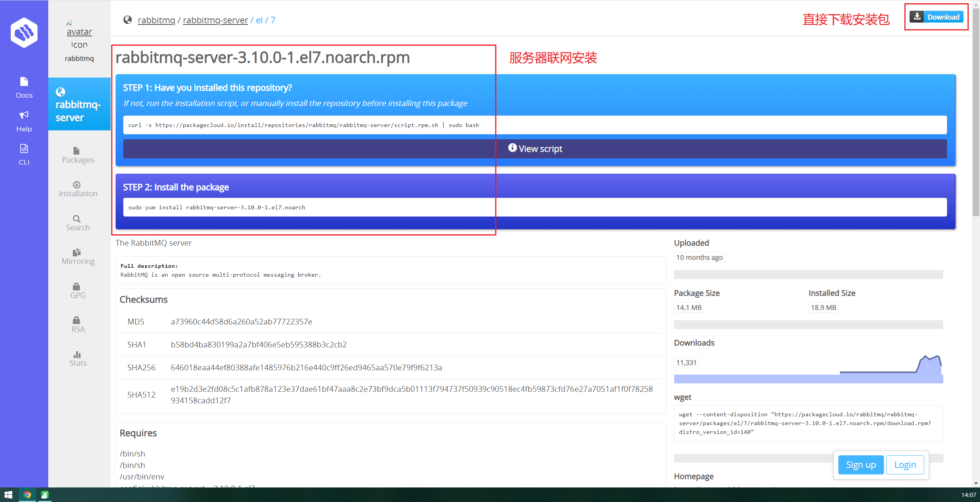
Task: Click the Download button
Action: 936,17
